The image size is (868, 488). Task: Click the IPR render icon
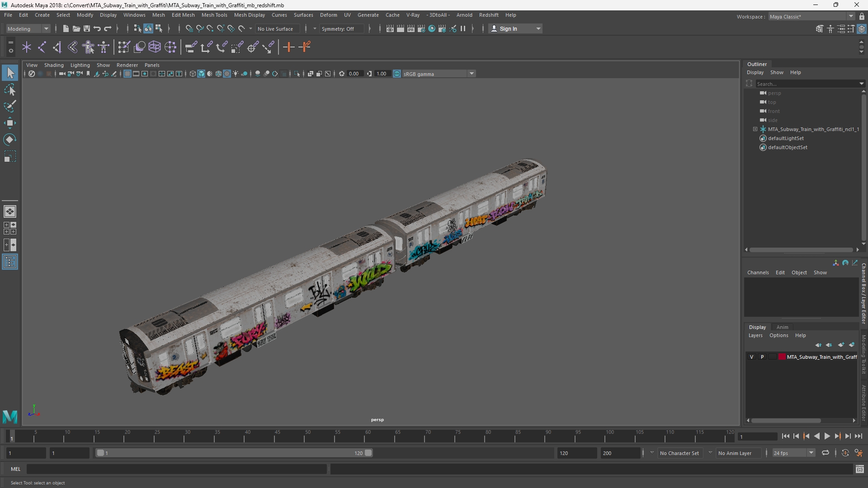(411, 28)
